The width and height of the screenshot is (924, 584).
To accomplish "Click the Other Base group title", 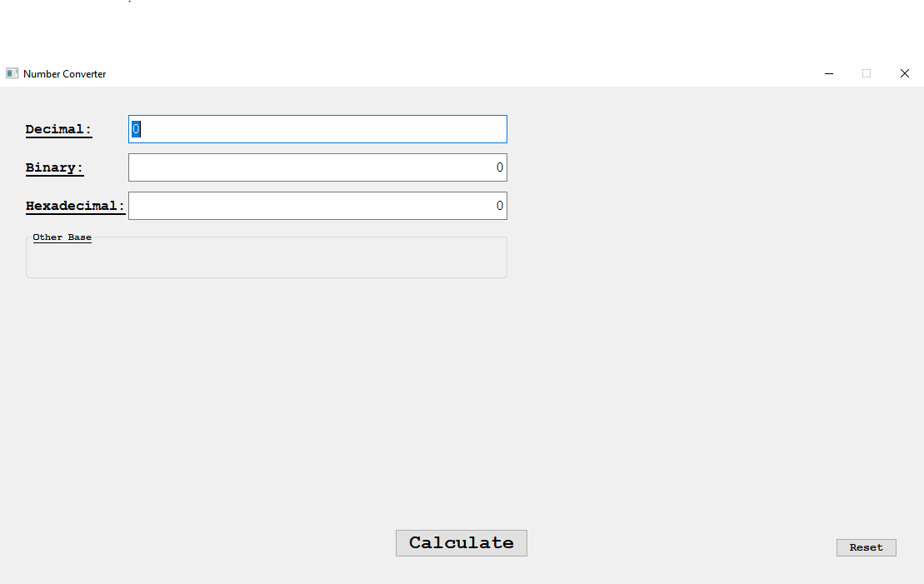I will (62, 237).
